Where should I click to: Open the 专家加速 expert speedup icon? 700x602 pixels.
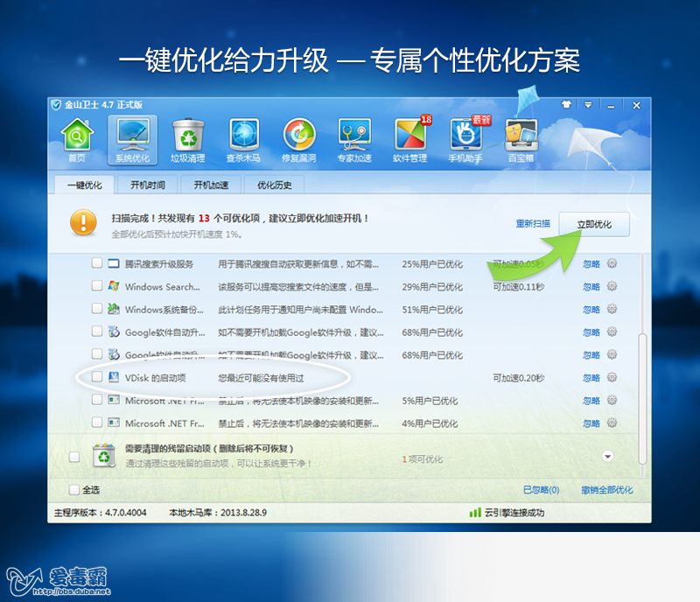click(354, 141)
